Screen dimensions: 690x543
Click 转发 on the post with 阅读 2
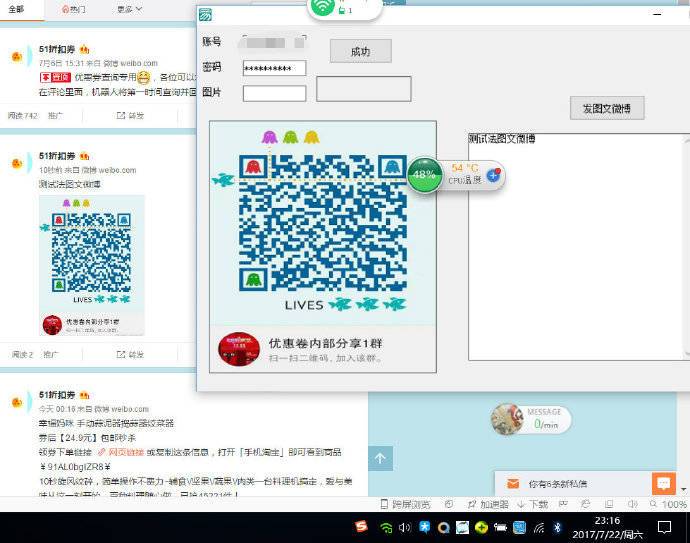coord(130,354)
